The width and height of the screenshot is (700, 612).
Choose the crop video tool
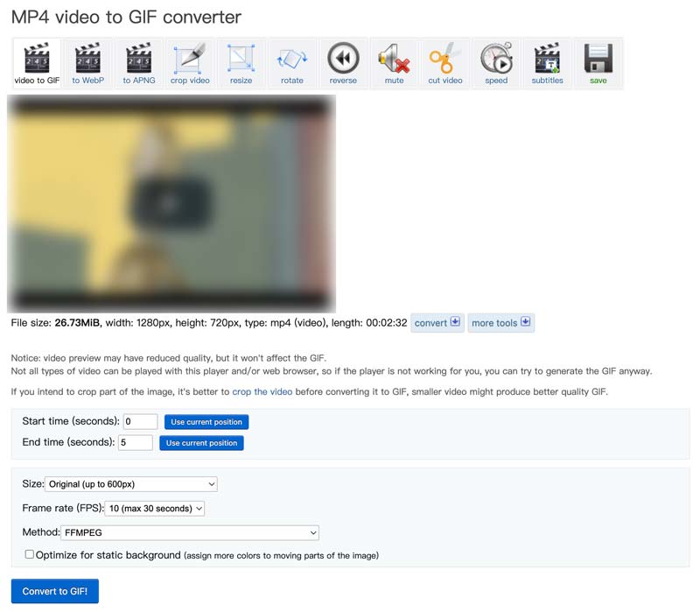pos(190,64)
